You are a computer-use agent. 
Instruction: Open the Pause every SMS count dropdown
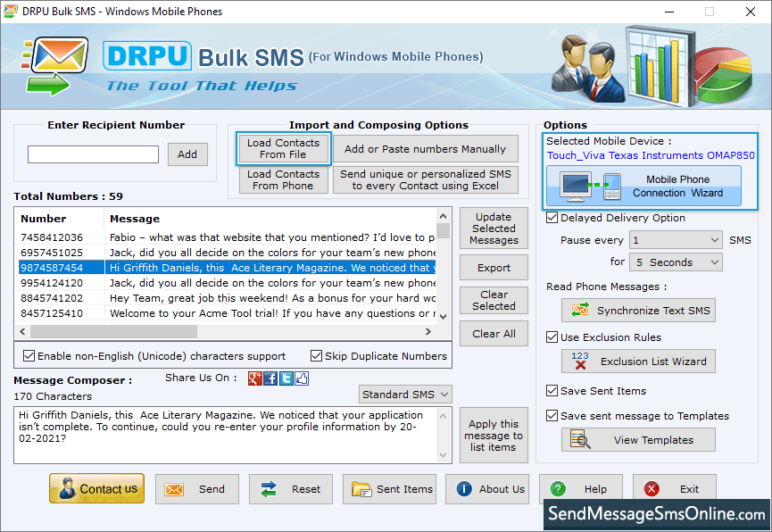click(x=676, y=240)
